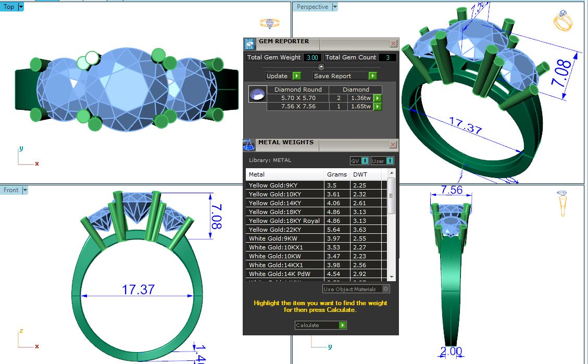Enable Use Object Materials option
The height and width of the screenshot is (364, 588).
[385, 289]
